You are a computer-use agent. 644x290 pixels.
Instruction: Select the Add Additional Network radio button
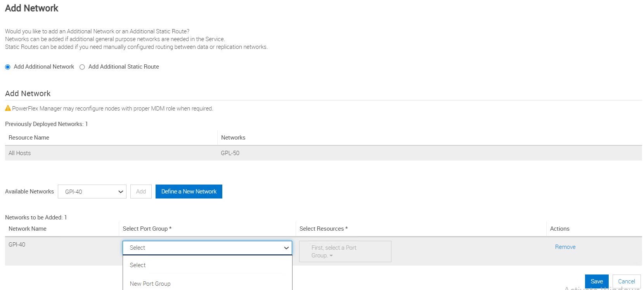coord(8,67)
